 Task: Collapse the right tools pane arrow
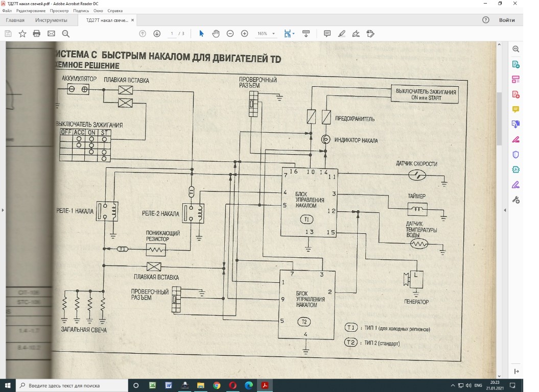[505, 210]
